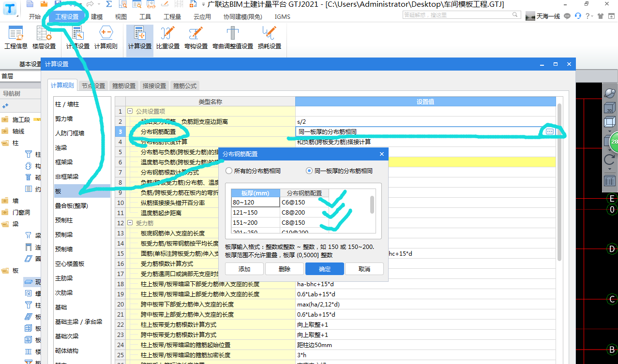618x364 pixels.
Task: Switch to 搭接设置 tab in dialog
Action: click(x=154, y=86)
